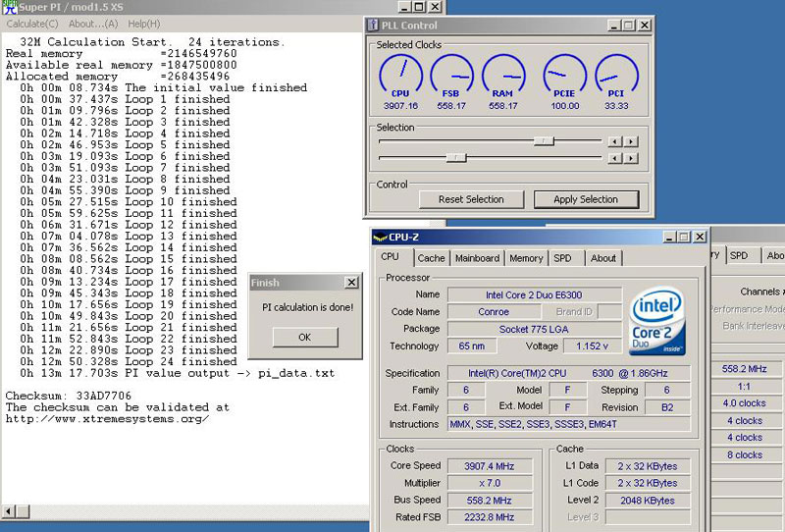Click the Specification field in CPU-Z
Screen dimensions: 785x532
click(569, 373)
